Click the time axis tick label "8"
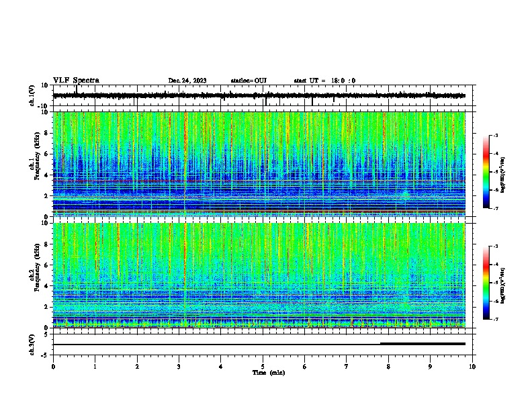 388,367
